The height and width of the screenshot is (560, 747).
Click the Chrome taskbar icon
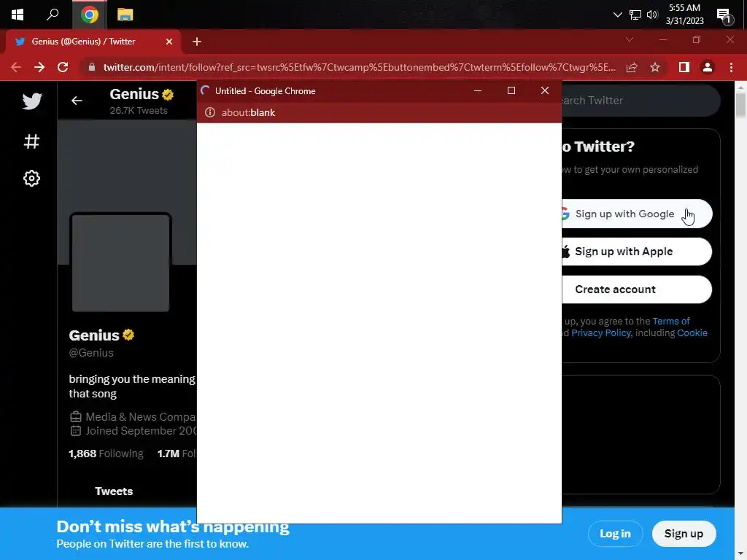(x=89, y=15)
